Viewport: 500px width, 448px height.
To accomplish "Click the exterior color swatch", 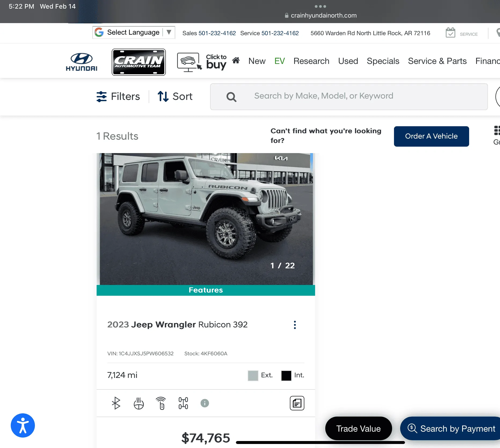I will pos(253,375).
